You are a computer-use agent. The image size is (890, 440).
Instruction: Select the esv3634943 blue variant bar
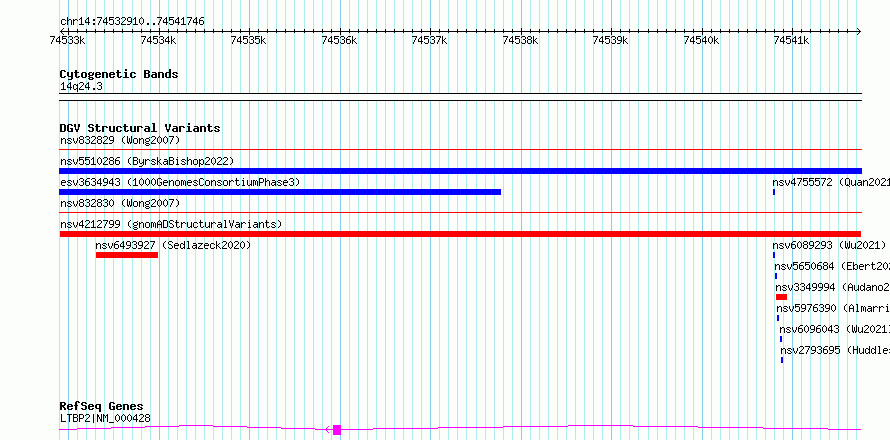[x=280, y=192]
